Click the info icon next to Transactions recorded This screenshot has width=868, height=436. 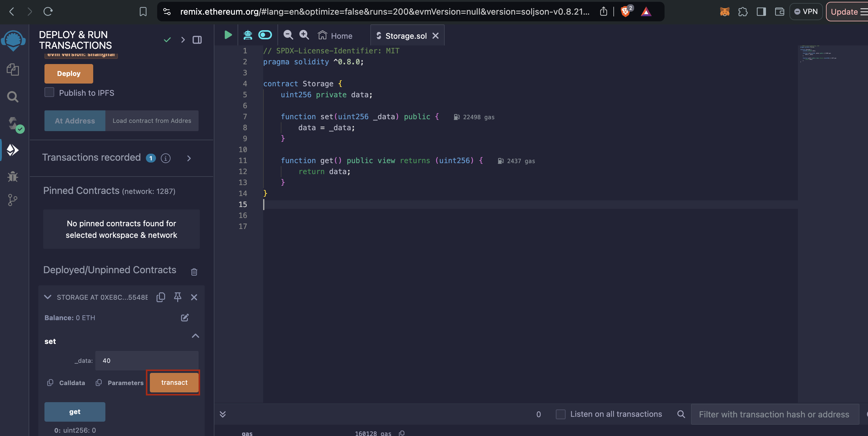click(x=165, y=158)
